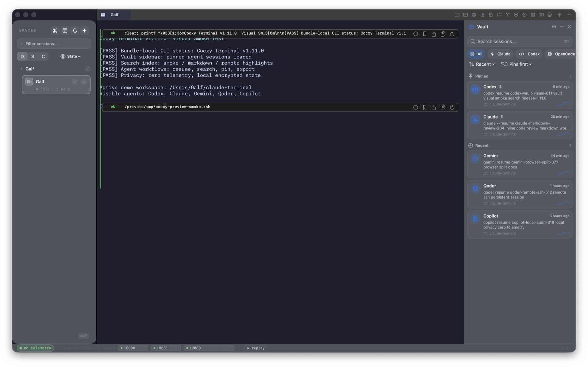
Task: Open the browser globe icon in toolbar
Action: (x=474, y=15)
